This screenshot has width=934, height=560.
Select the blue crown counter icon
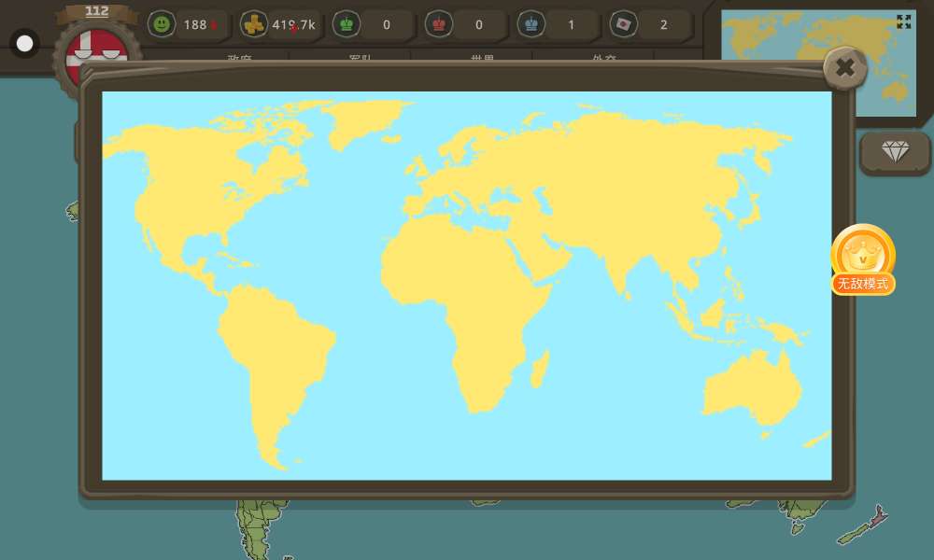pos(531,24)
